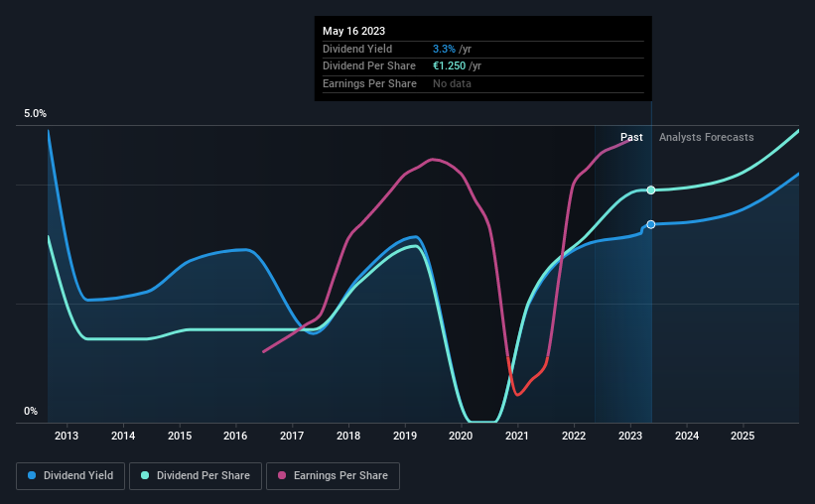Click the 2017 x-axis label

click(292, 436)
